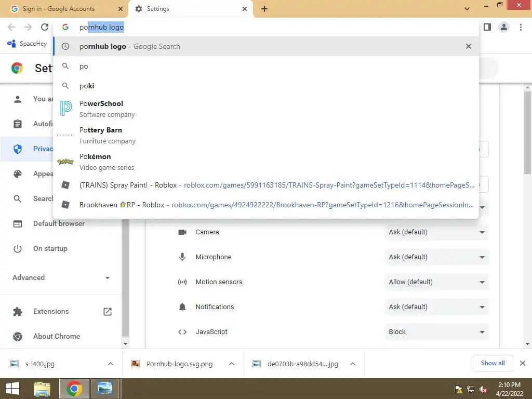Open the Motion sensors permission dropdown
Image resolution: width=532 pixels, height=399 pixels.
click(x=436, y=282)
